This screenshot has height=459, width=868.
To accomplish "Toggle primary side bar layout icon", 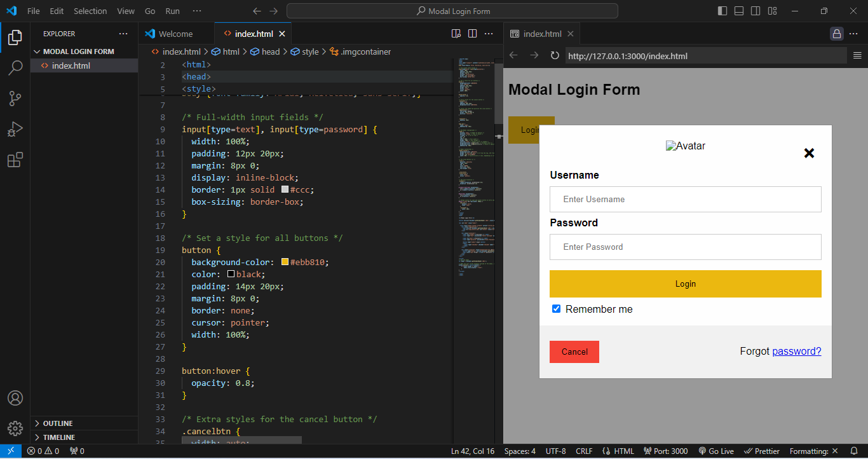I will (x=722, y=11).
